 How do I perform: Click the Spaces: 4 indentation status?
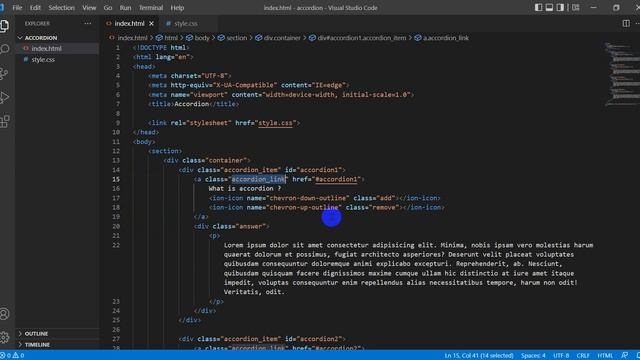[533, 356]
